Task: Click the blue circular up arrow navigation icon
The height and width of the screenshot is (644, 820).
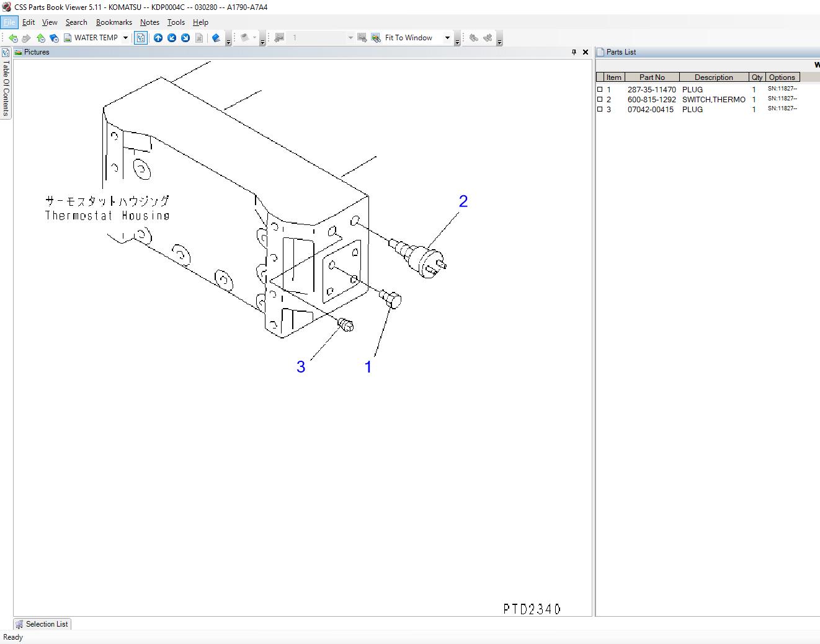Action: click(158, 38)
